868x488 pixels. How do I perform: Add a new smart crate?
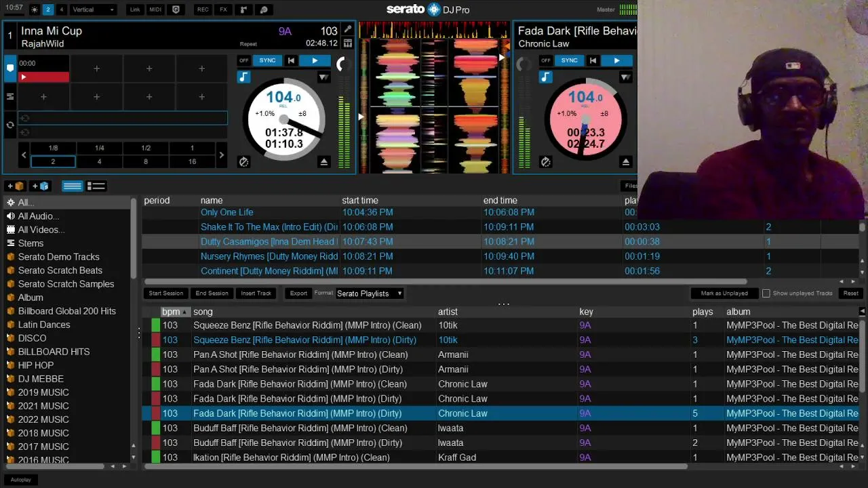click(x=41, y=186)
